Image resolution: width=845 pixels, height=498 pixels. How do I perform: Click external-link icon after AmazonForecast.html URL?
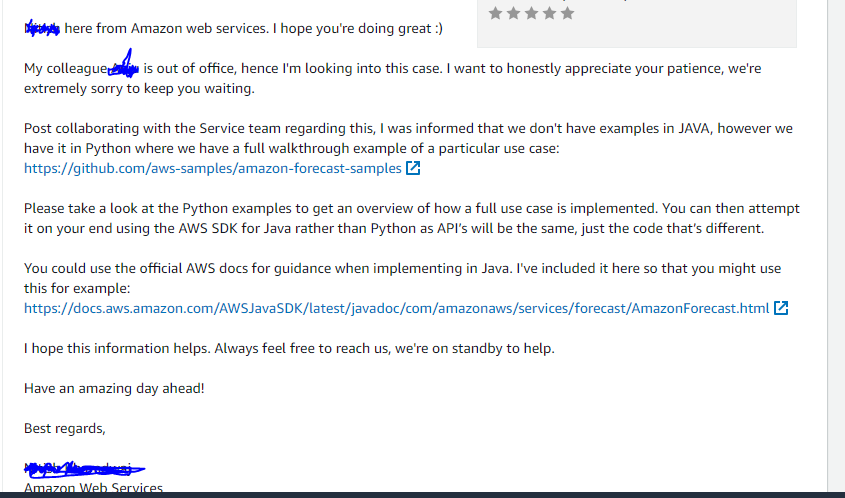pos(782,308)
